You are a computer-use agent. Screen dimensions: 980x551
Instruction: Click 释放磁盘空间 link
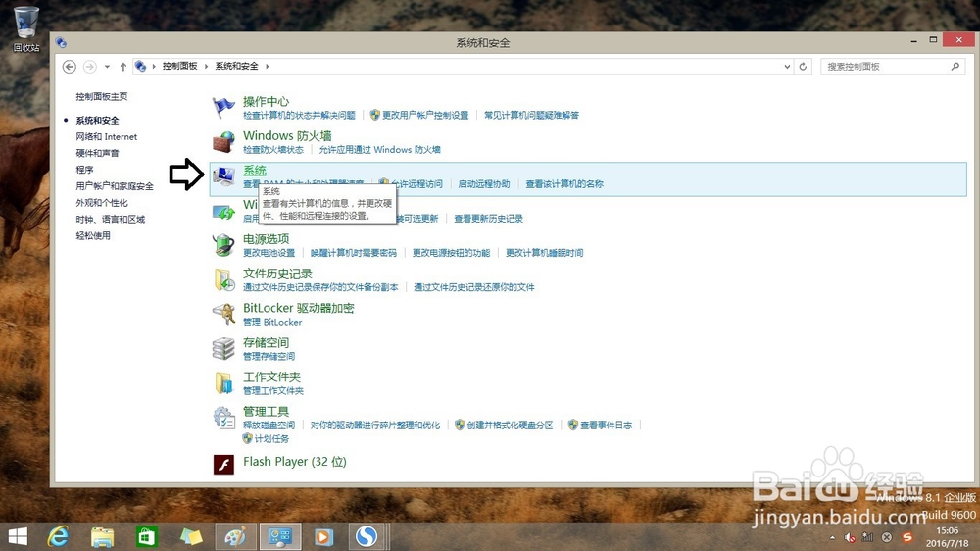coord(269,425)
